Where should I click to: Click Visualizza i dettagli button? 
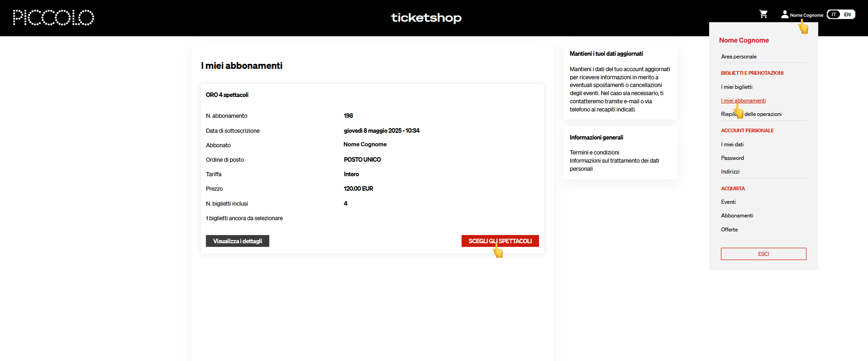[x=238, y=241]
